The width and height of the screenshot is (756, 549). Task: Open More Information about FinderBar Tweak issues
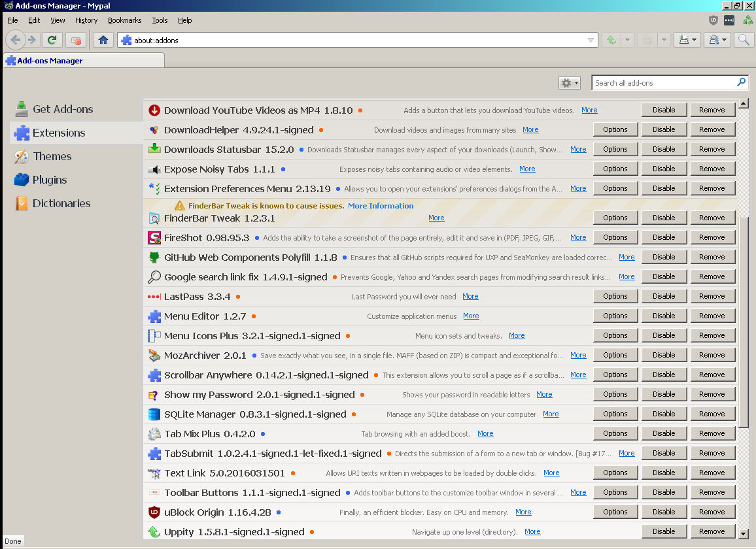tap(381, 206)
